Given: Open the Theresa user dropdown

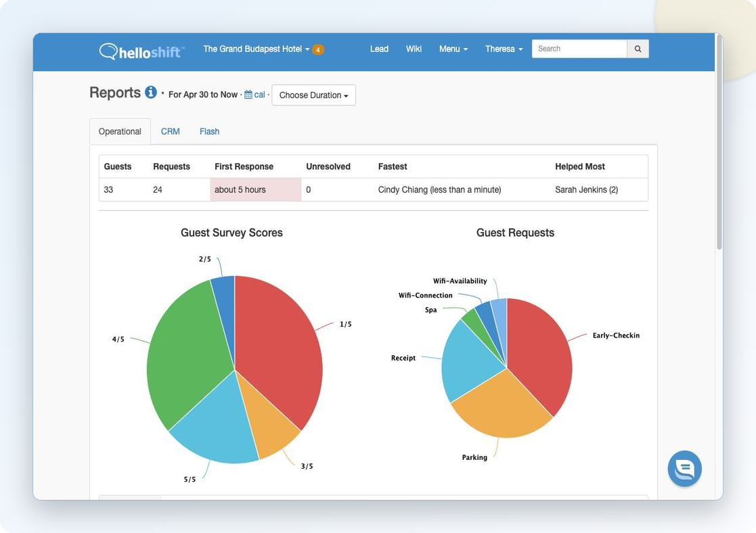Looking at the screenshot, I should [x=504, y=49].
